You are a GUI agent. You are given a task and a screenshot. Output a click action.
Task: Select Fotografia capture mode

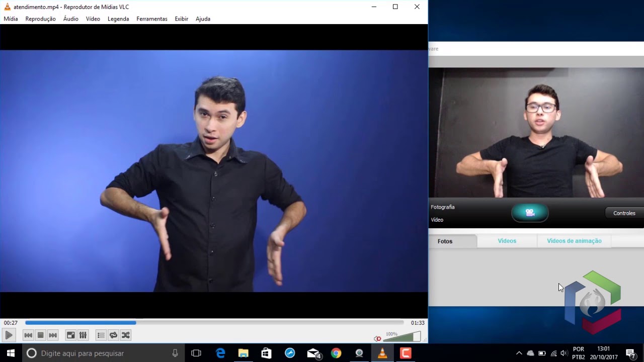click(x=443, y=207)
